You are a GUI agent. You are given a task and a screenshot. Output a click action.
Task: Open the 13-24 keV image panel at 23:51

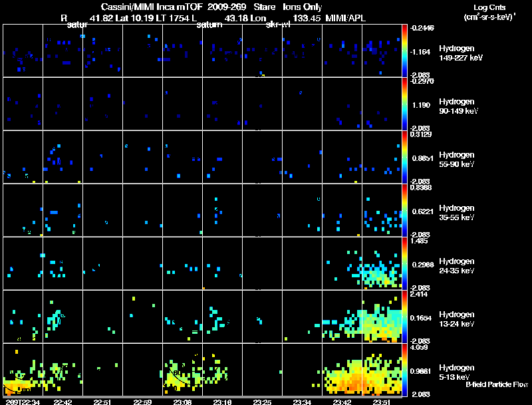382,317
